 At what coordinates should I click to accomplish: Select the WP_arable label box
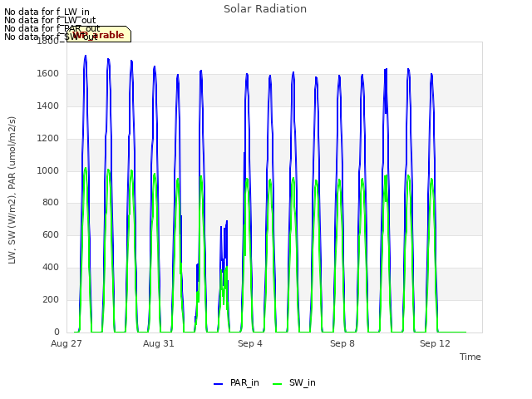(99, 34)
